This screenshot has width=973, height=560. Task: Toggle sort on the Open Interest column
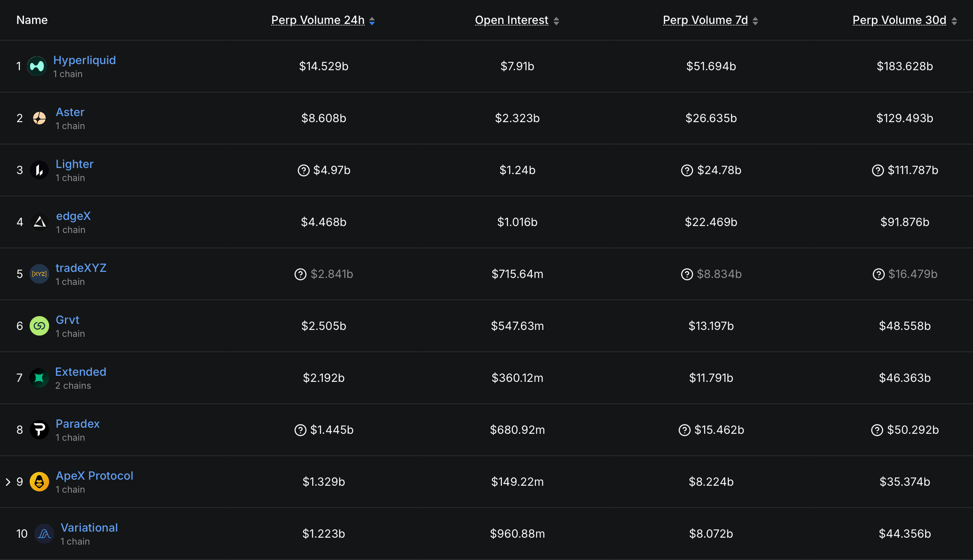556,20
